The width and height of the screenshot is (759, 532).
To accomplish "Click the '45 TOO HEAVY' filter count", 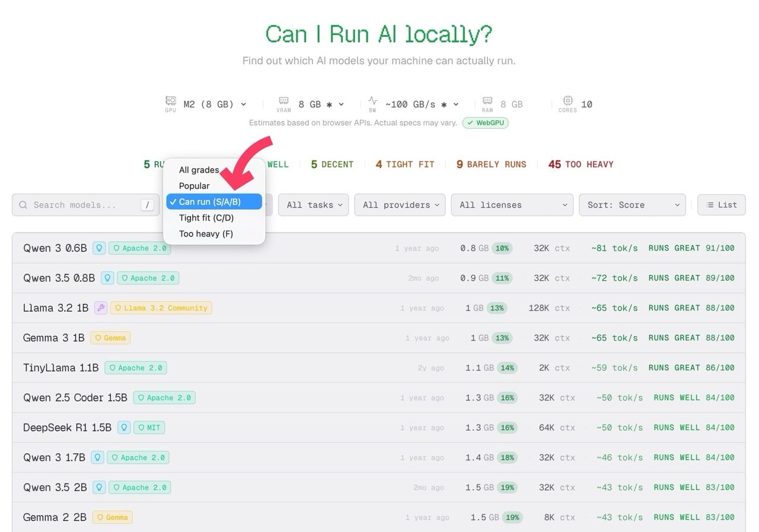I will tap(580, 164).
